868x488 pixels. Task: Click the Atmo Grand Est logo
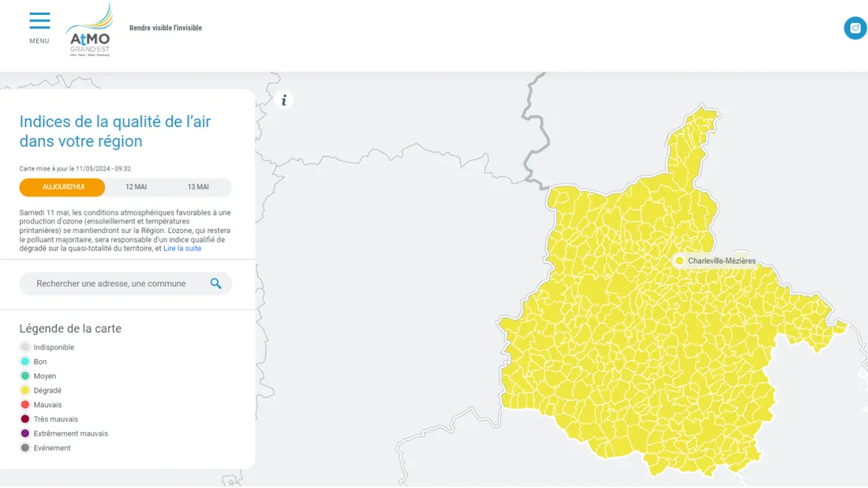[x=89, y=32]
